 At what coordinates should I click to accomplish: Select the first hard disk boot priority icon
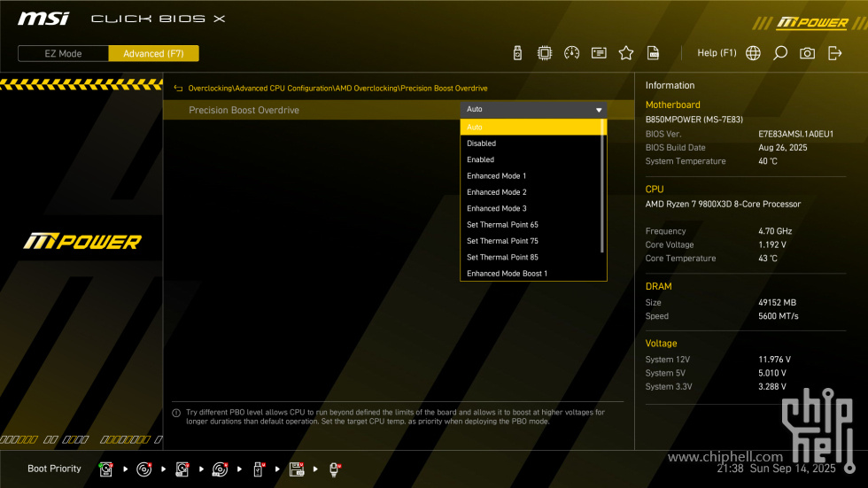(x=105, y=469)
